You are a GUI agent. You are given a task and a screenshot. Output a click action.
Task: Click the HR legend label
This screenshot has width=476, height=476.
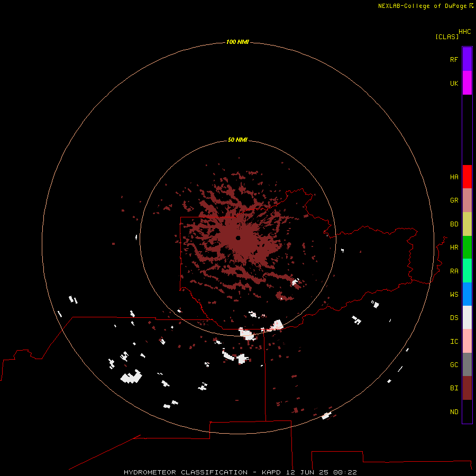(x=454, y=248)
